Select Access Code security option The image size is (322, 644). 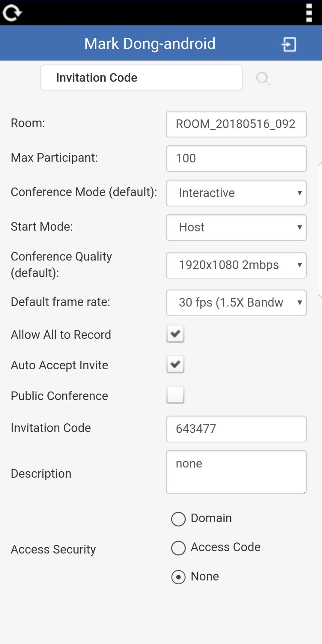tap(178, 548)
